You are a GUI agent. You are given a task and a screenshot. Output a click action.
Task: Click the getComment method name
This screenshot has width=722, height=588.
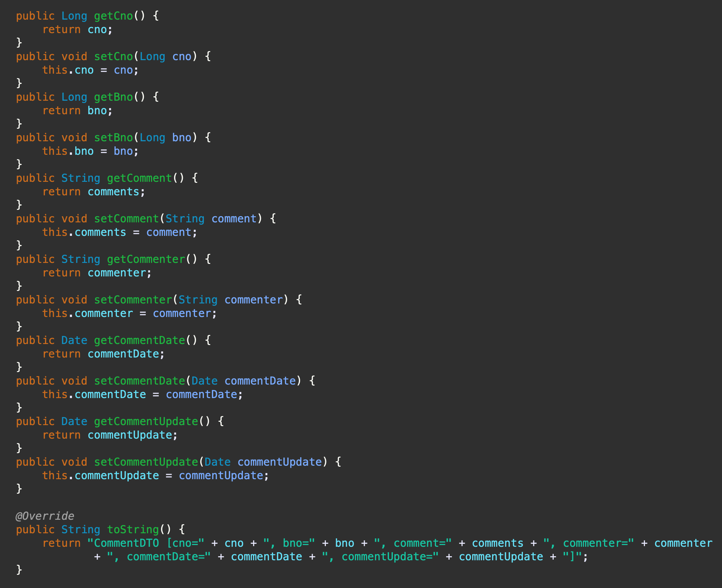(139, 178)
